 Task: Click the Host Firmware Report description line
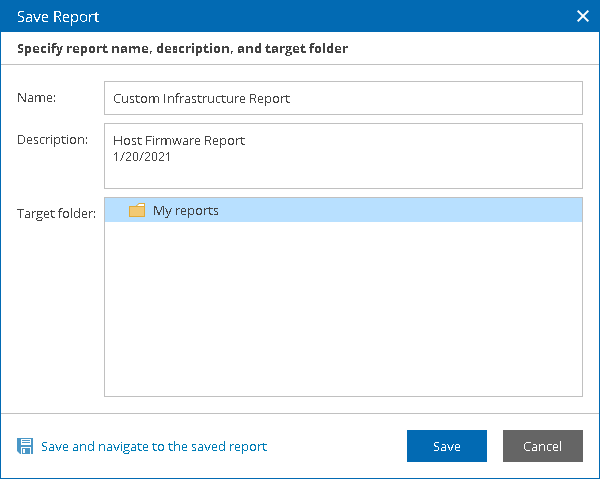click(179, 141)
